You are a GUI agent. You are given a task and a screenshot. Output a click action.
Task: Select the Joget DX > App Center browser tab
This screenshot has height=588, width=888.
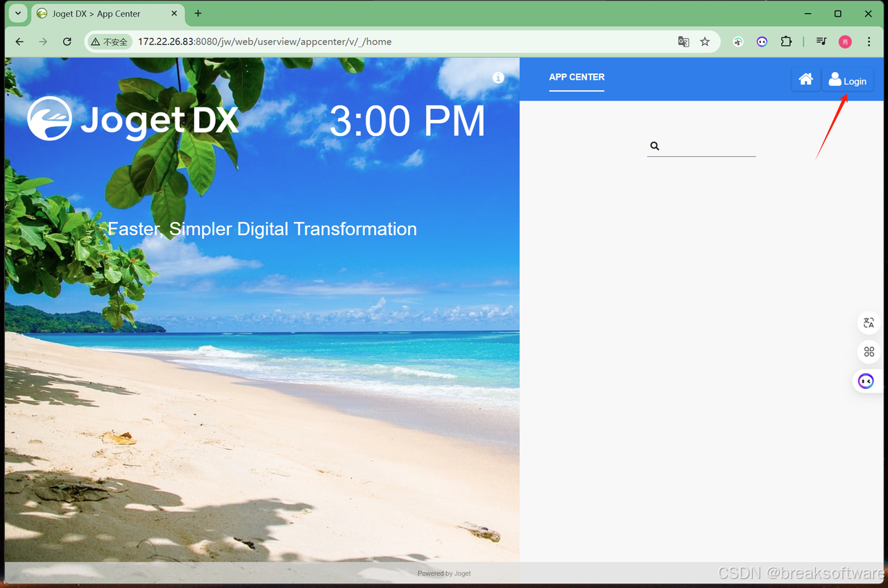108,13
